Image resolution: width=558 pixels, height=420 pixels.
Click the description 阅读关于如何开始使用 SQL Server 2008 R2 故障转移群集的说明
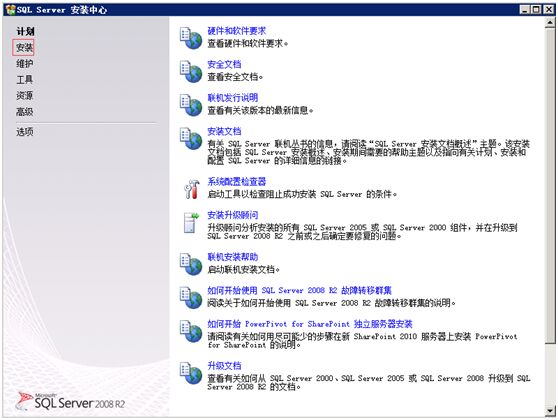tap(332, 303)
